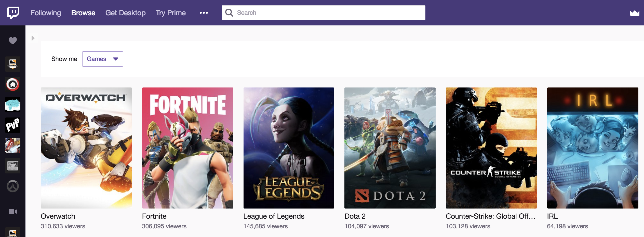Expand the sidebar with the arrow
This screenshot has height=237, width=644.
click(x=33, y=38)
